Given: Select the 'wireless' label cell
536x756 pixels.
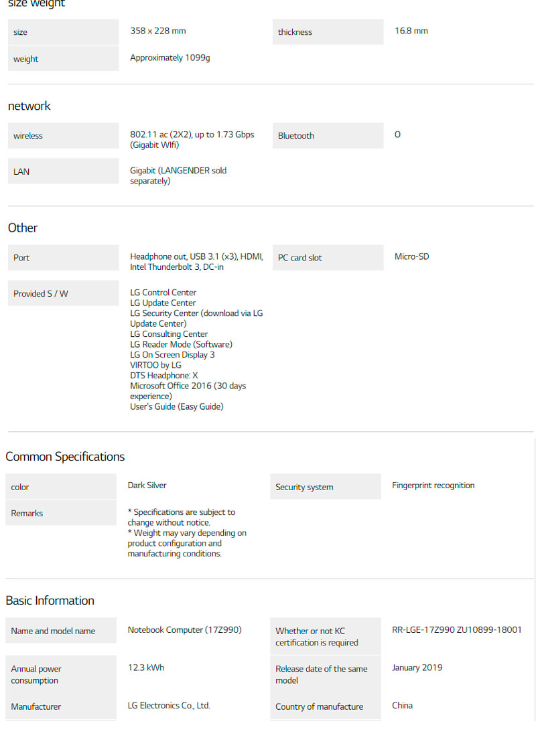Looking at the screenshot, I should [x=63, y=136].
